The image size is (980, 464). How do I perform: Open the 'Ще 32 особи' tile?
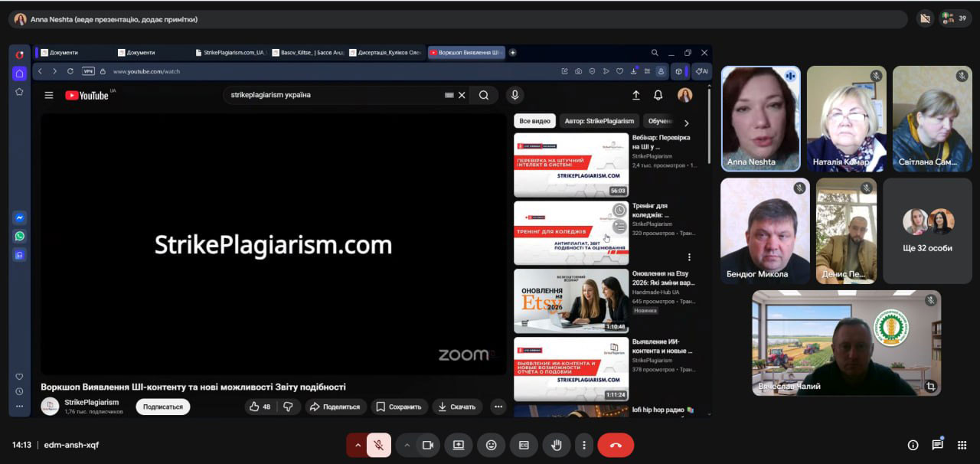click(927, 231)
